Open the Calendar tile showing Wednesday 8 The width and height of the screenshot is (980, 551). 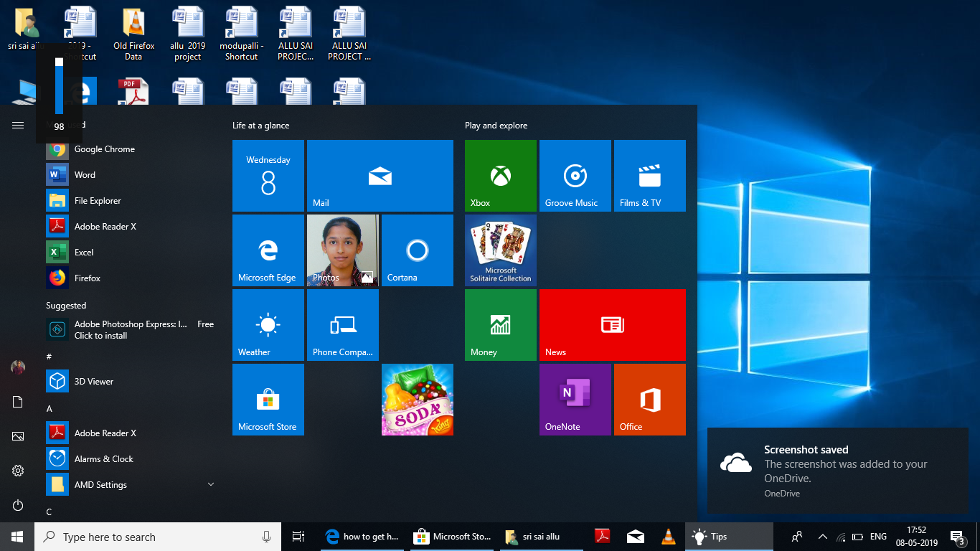268,176
